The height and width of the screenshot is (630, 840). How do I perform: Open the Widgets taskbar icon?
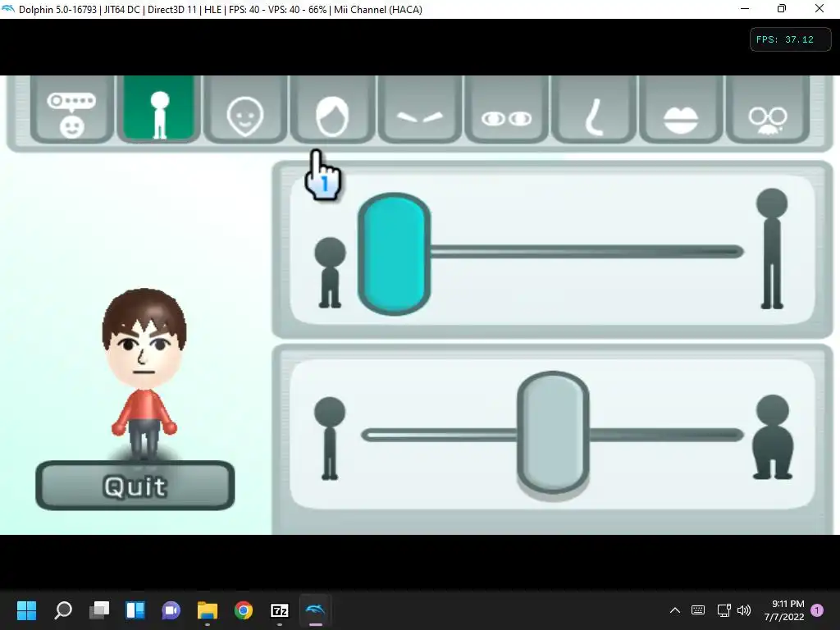coord(135,610)
